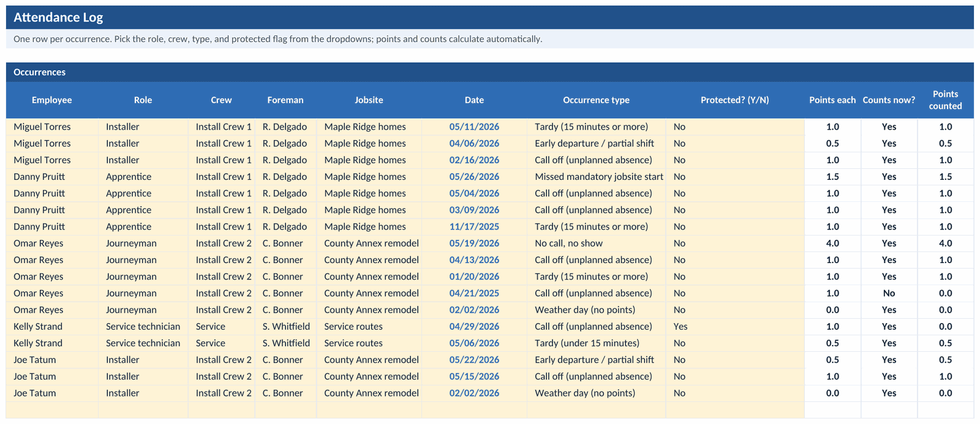Select the date cell 02/16/2026
Image resolution: width=980 pixels, height=424 pixels.
point(474,160)
